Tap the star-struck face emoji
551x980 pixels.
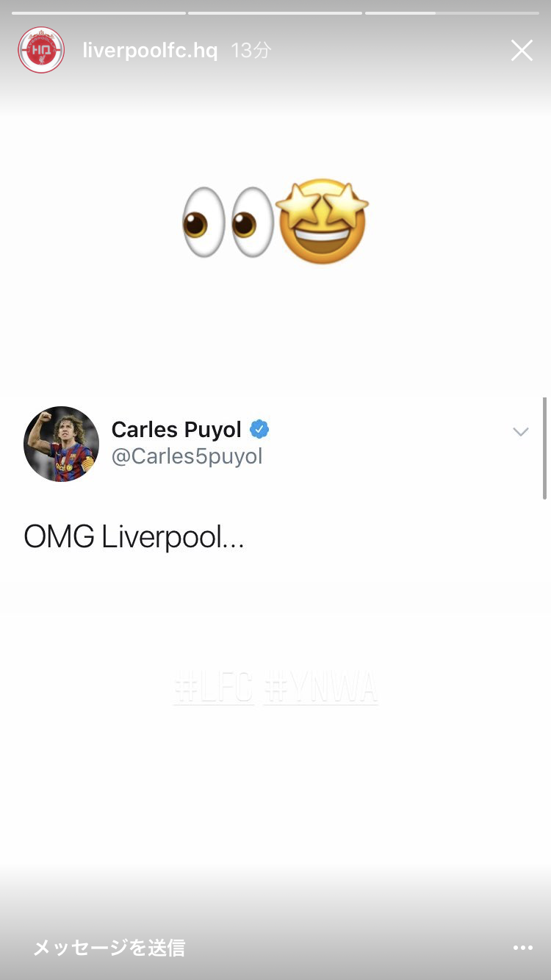pos(321,221)
